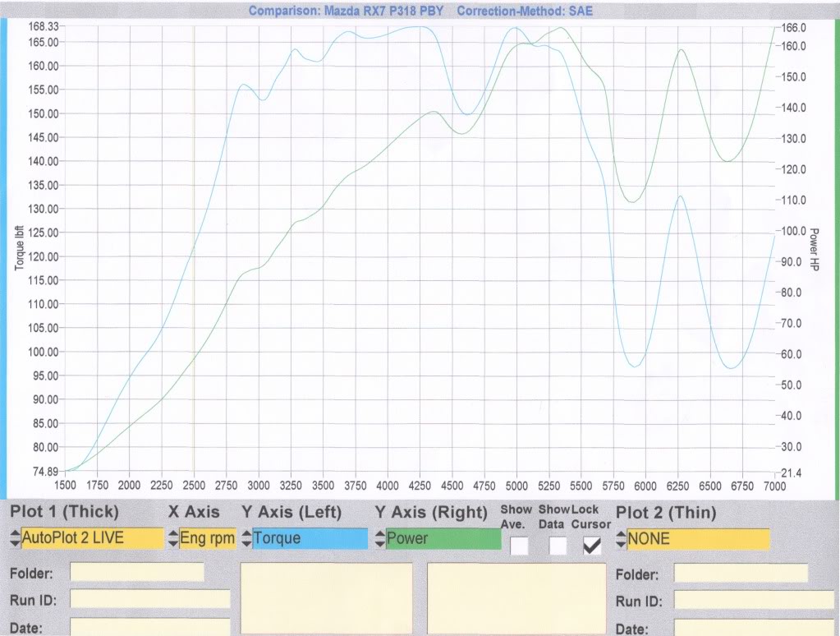This screenshot has width=840, height=636.
Task: Click stepper arrows beside Eng rpm
Action: (172, 540)
